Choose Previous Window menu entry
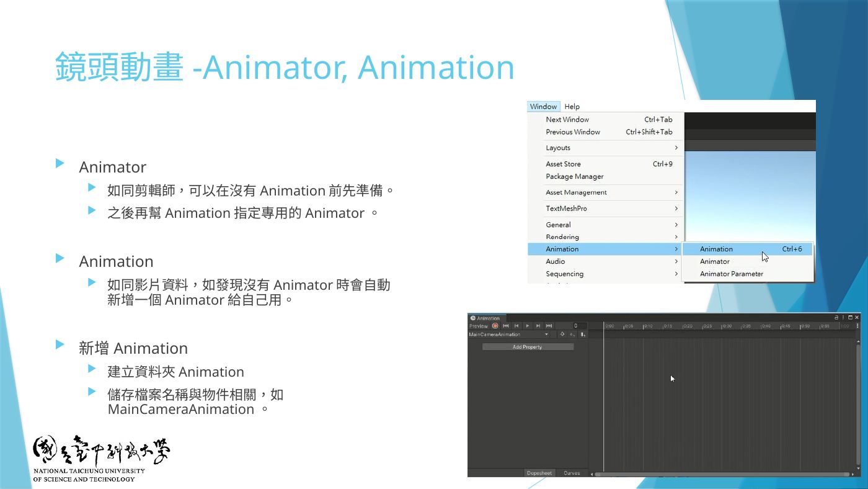Viewport: 868px width, 489px height. [x=606, y=132]
